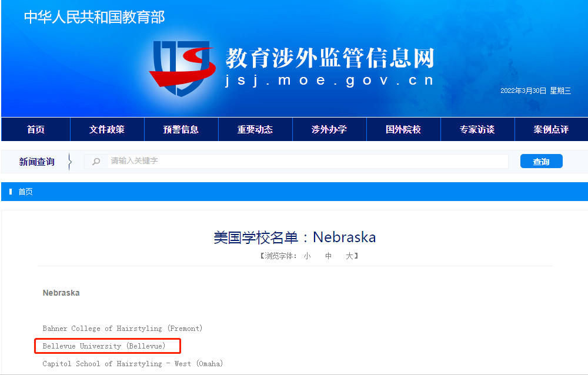588x375 pixels.
Task: Click the date 2022年3月30日 星期三
Action: coord(536,91)
